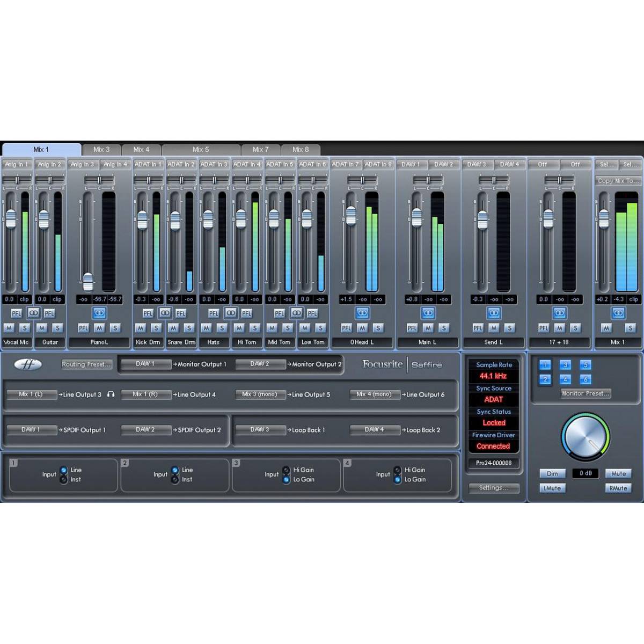Select monitor output button 3
Image resolution: width=644 pixels, height=644 pixels.
565,365
